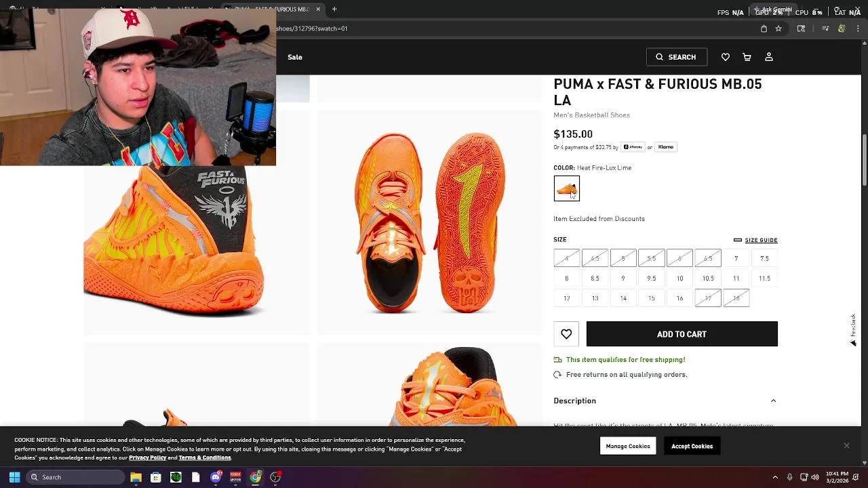The image size is (868, 488).
Task: Select size 8
Action: 567,278
